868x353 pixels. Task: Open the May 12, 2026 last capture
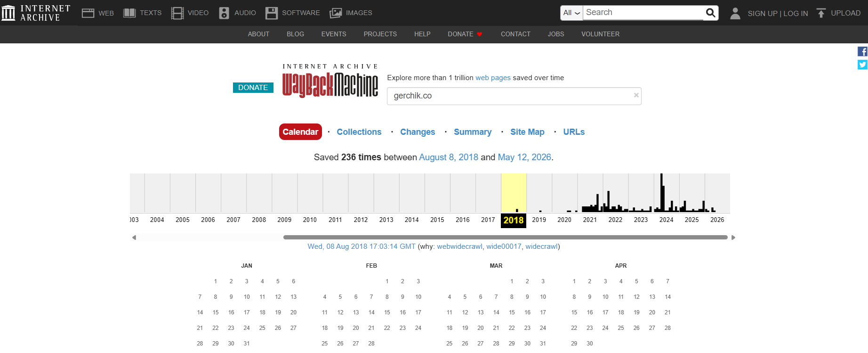[x=524, y=157]
